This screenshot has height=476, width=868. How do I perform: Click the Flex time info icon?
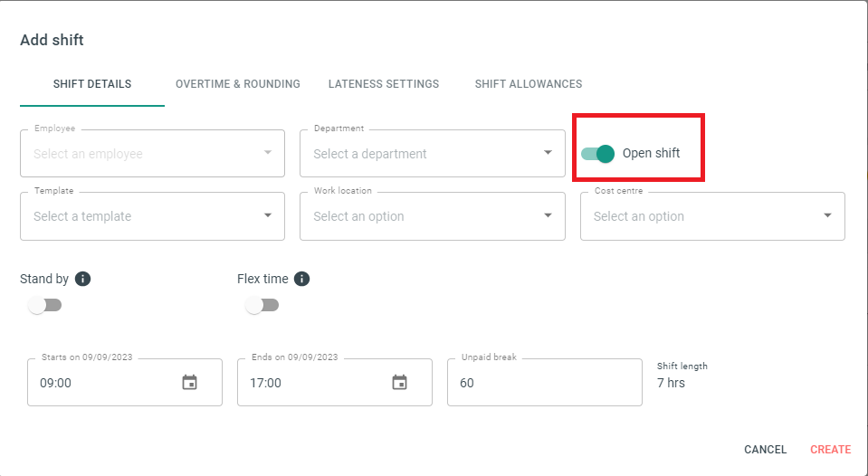point(301,279)
